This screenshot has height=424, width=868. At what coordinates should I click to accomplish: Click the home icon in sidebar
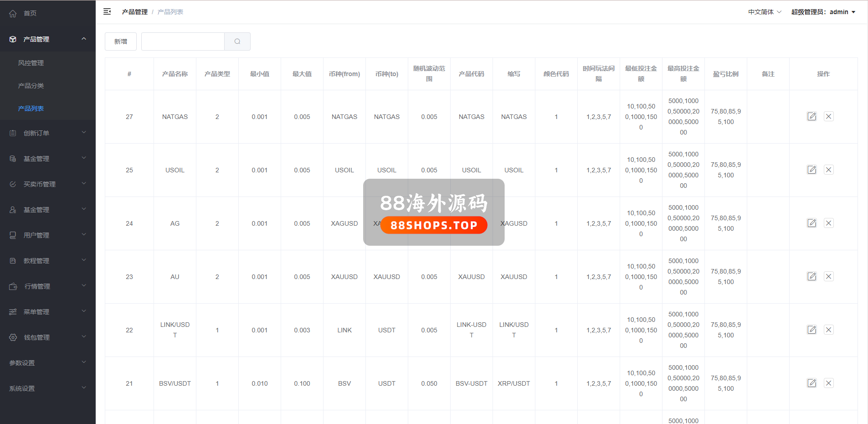point(13,14)
